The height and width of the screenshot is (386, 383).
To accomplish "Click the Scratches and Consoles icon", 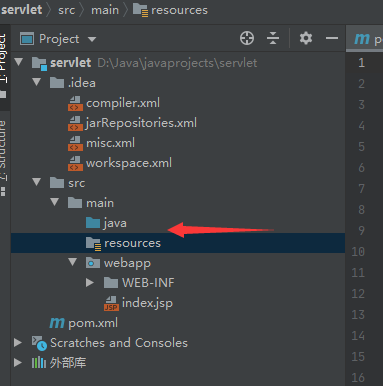I will coord(39,343).
